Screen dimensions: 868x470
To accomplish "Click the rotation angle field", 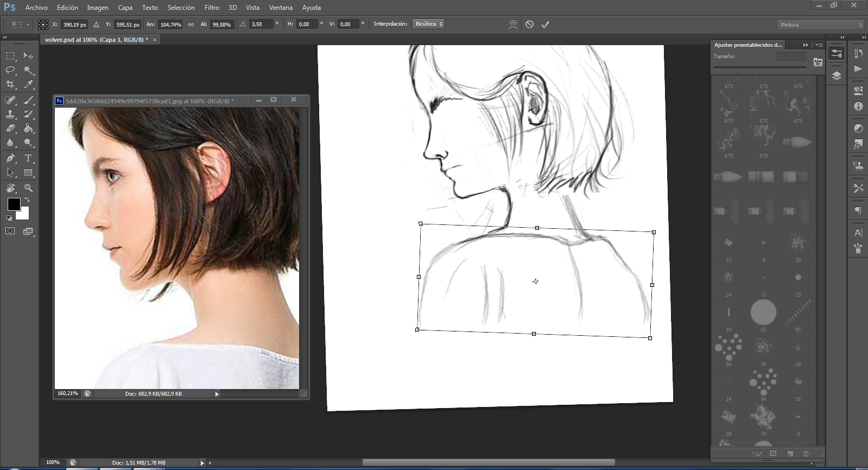I will tap(261, 24).
